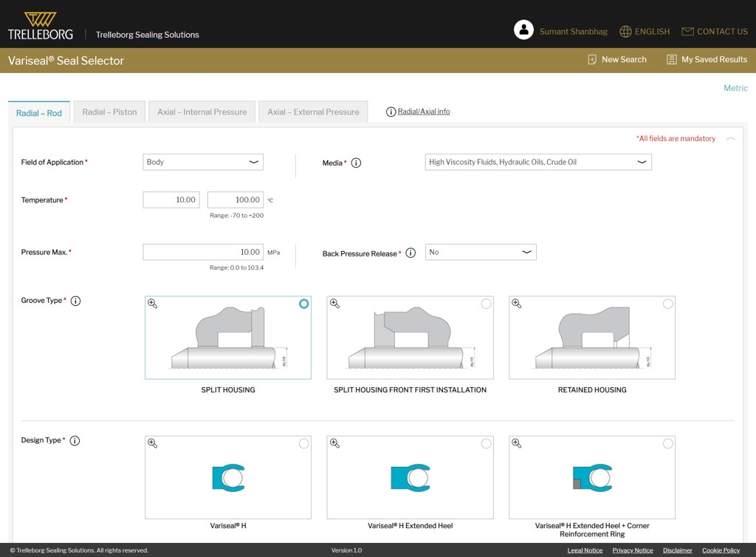Show Groove Type info icon
Screen dimensions: 756x557
pos(75,301)
